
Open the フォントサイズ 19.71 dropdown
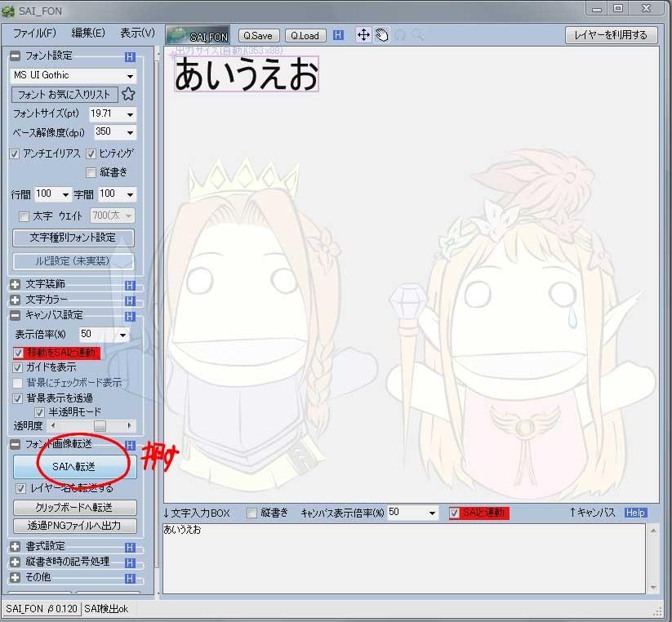[x=130, y=114]
